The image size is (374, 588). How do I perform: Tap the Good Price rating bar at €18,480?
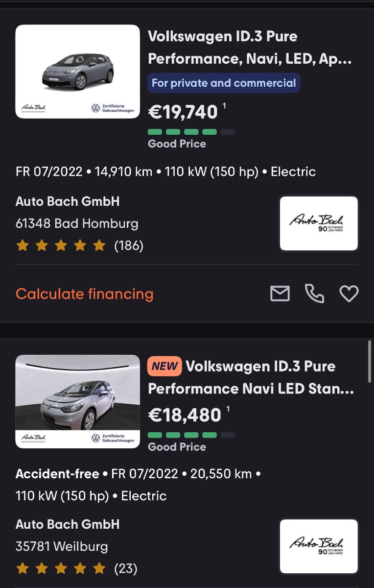(191, 435)
